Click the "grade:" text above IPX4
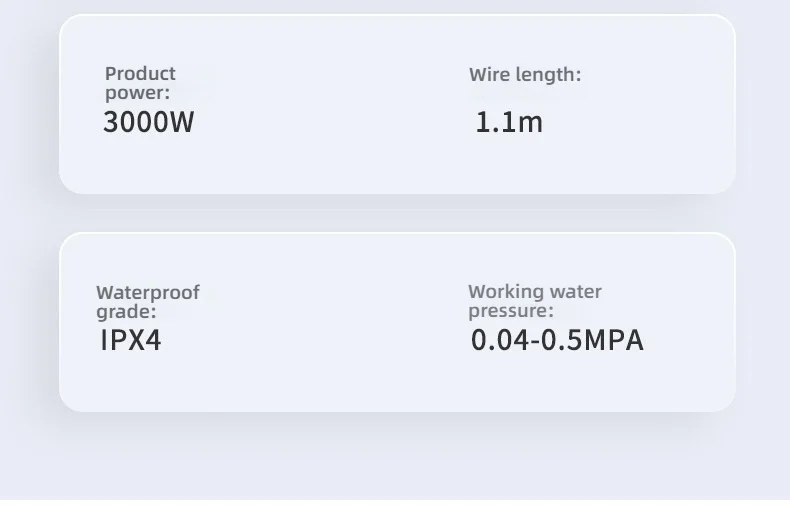This screenshot has height=506, width=790. click(x=126, y=311)
